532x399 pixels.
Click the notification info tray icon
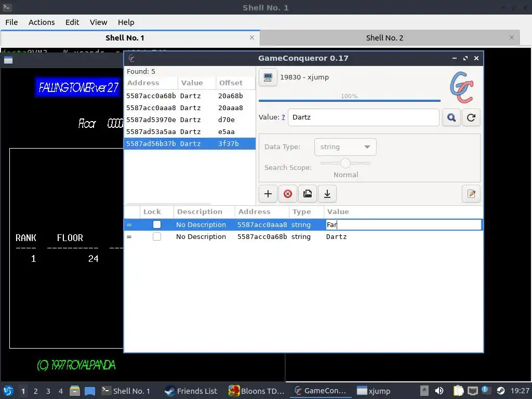pos(485,390)
